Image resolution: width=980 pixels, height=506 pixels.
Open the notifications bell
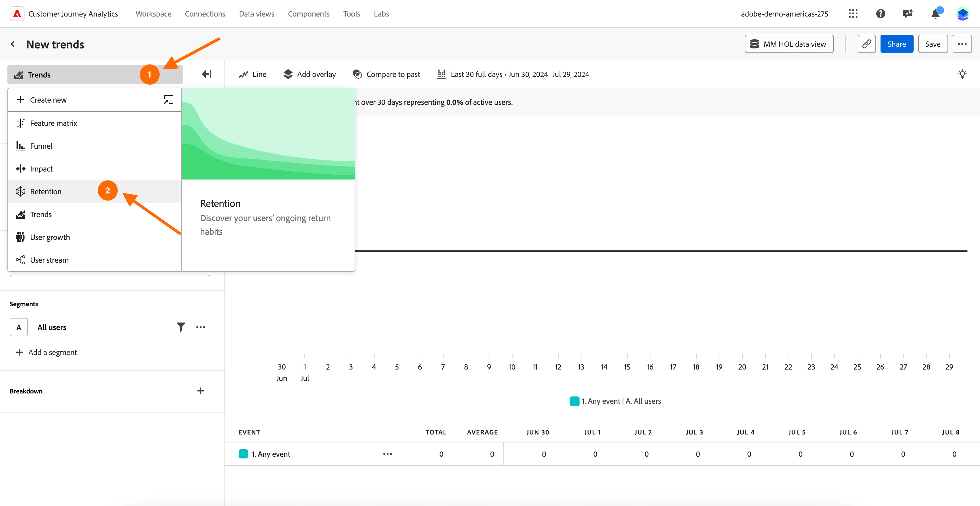click(x=936, y=14)
